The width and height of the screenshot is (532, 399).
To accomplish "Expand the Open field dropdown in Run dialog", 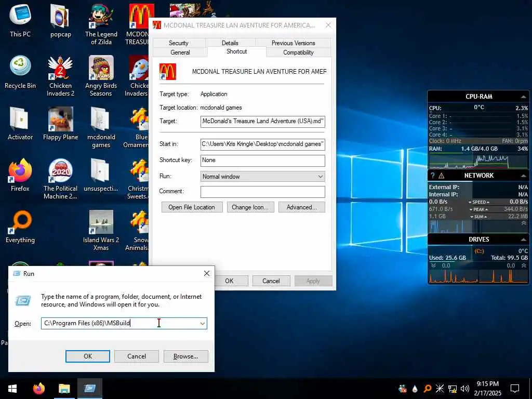I will click(202, 324).
